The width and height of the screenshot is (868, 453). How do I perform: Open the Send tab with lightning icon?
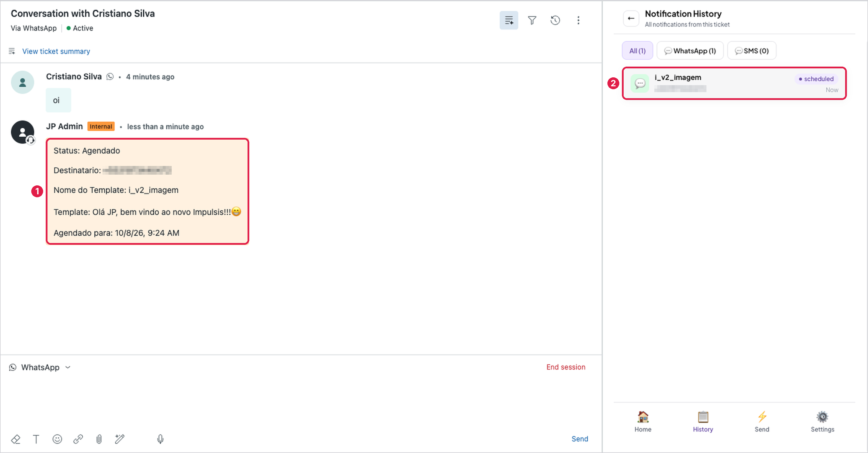pyautogui.click(x=761, y=422)
